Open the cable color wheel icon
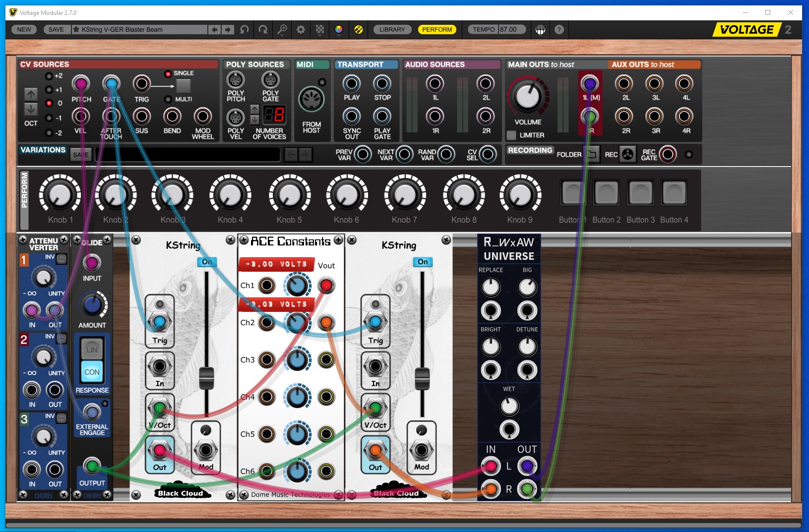 339,30
